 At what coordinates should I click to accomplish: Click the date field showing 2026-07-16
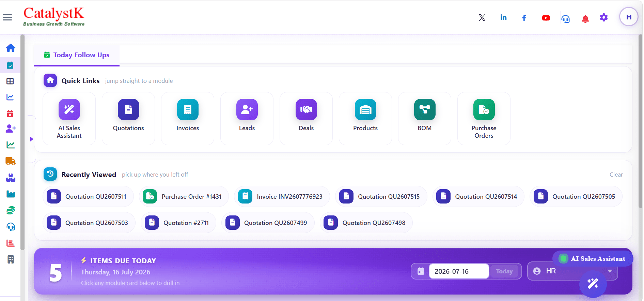[x=459, y=271]
